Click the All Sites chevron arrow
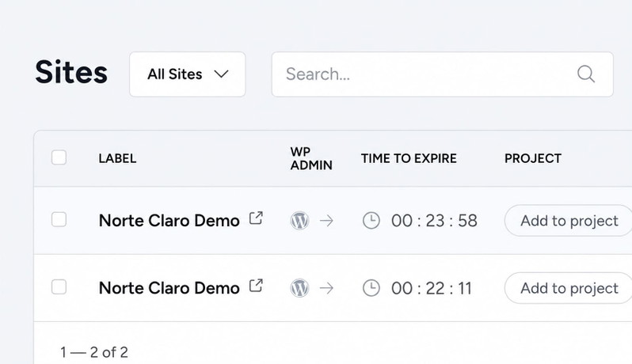Image resolution: width=632 pixels, height=364 pixels. 221,74
